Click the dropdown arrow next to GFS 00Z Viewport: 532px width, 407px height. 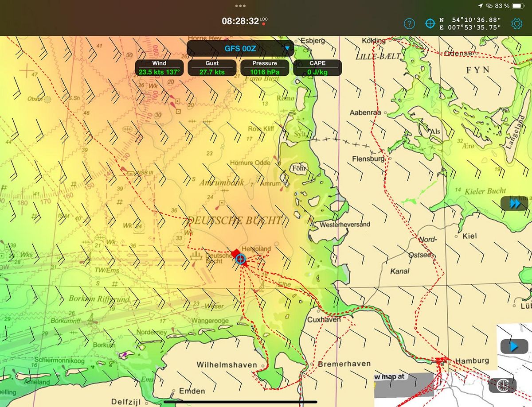pos(287,48)
